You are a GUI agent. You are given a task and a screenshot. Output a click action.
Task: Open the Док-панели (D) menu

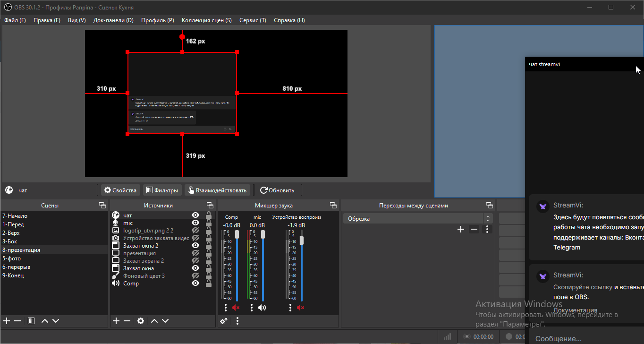[113, 20]
